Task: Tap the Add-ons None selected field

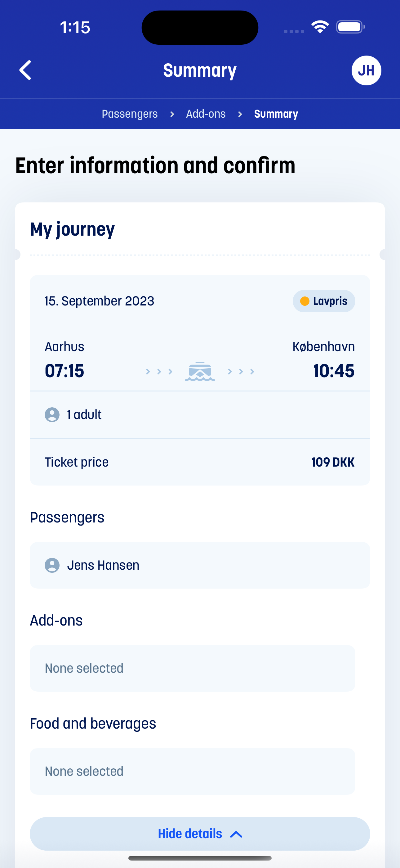Action: [193, 668]
